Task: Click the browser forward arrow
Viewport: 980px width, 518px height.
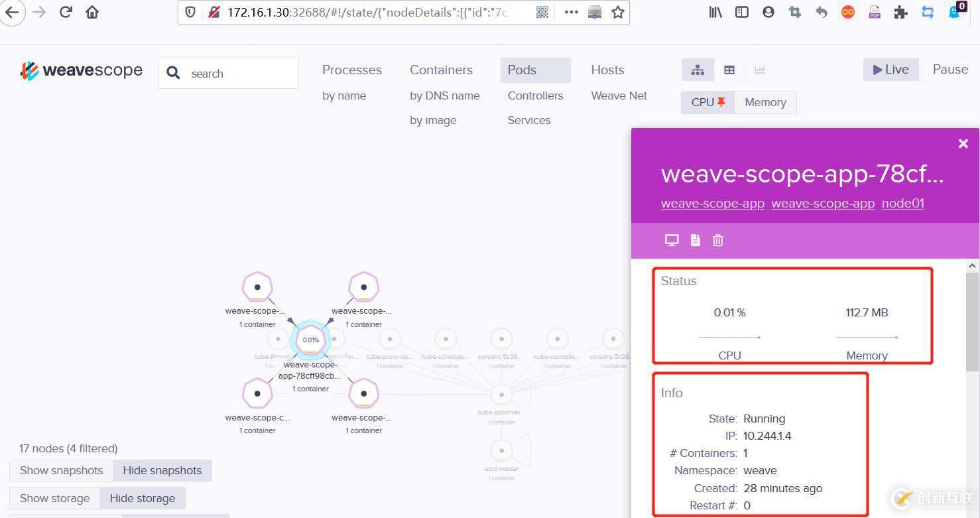Action: 39,12
